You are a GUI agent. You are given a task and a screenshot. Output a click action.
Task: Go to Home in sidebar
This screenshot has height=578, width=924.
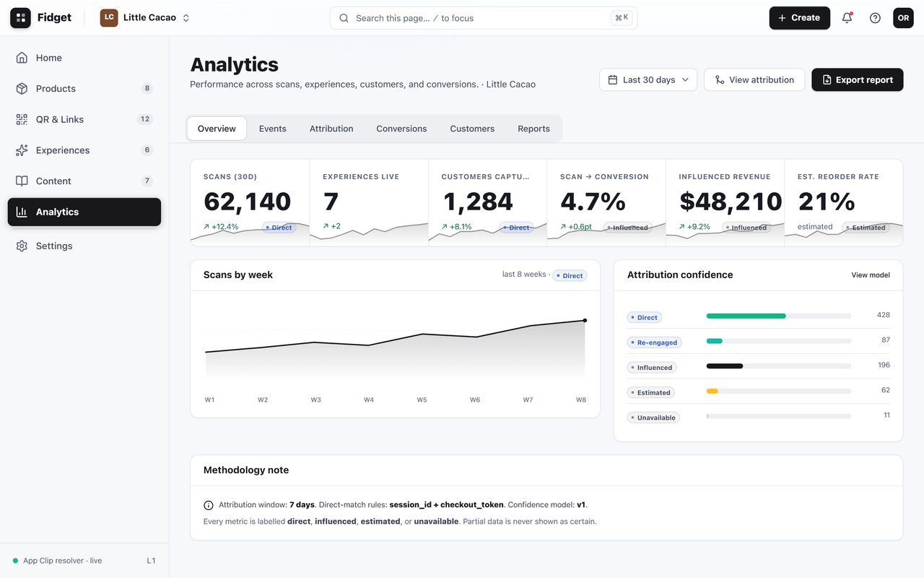click(x=84, y=58)
